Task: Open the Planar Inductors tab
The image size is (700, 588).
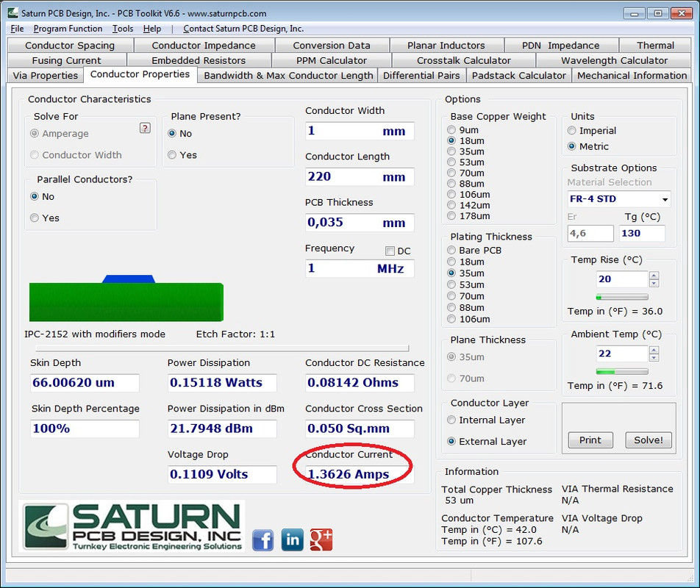Action: pyautogui.click(x=446, y=46)
